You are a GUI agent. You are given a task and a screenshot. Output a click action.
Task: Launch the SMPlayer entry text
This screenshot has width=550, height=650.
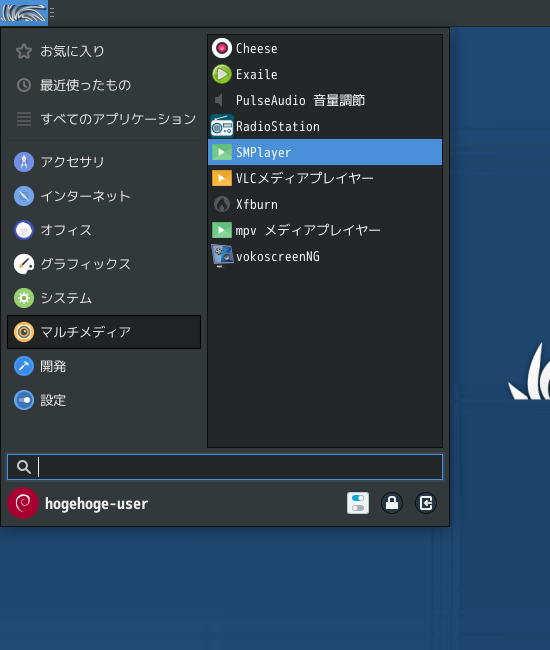(x=264, y=153)
